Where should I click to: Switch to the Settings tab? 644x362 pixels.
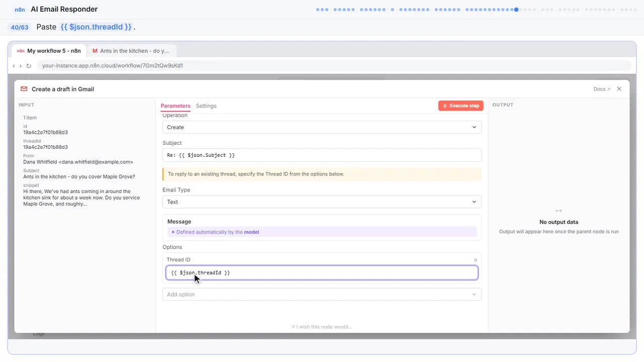click(x=206, y=106)
